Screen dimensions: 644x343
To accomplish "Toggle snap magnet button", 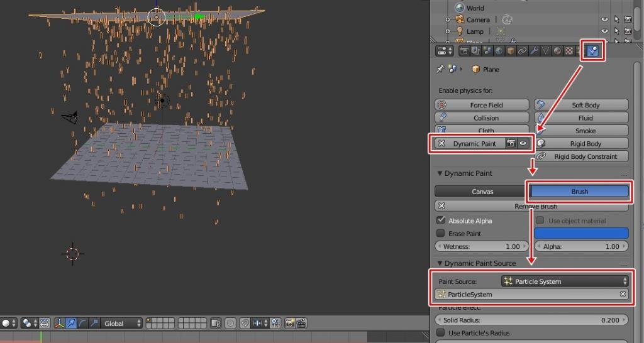I will [245, 324].
